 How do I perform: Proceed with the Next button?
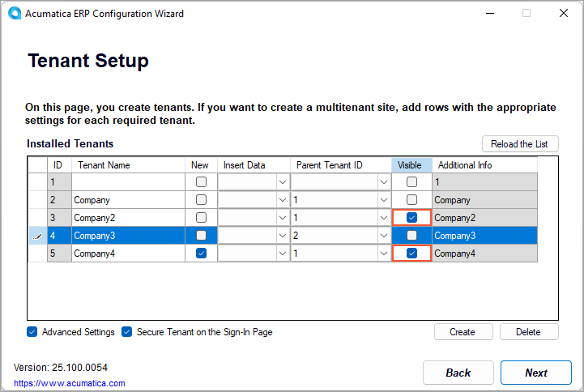tap(536, 373)
